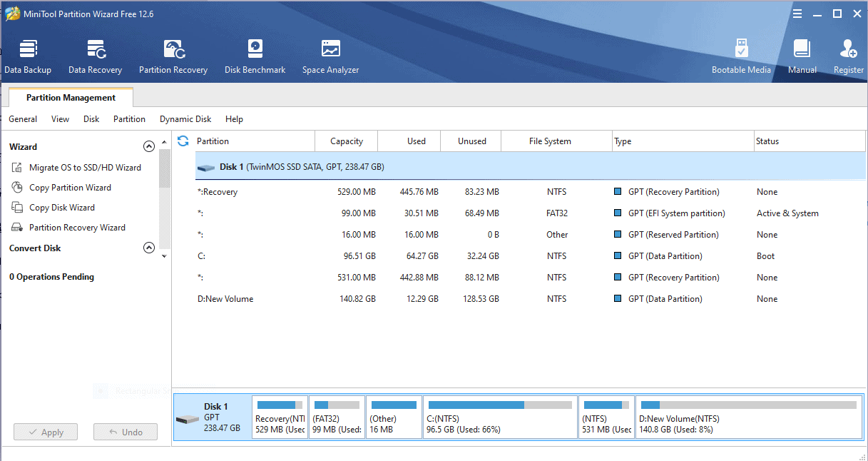Select the 16.00 MB Other partition row
Screen dimensions: 868x461
530,235
